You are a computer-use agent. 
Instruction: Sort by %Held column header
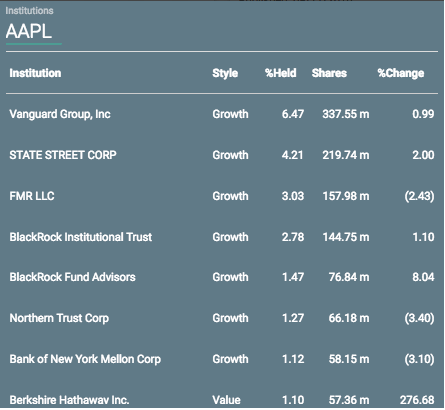[281, 73]
